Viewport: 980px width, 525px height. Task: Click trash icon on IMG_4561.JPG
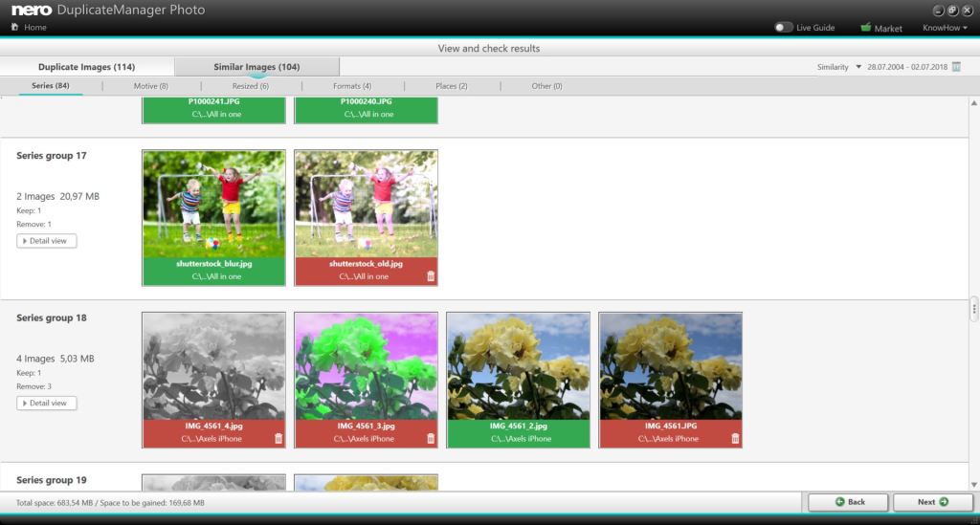(x=735, y=439)
